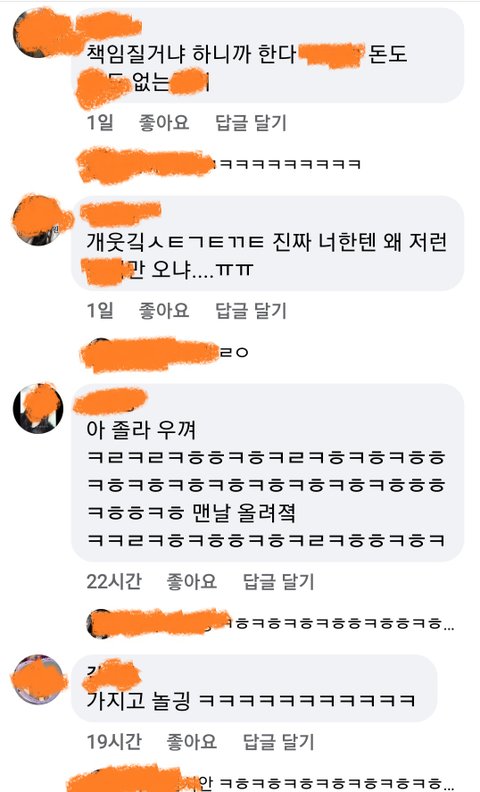Like the 19시간 old comment
The height and width of the screenshot is (792, 480).
191,741
